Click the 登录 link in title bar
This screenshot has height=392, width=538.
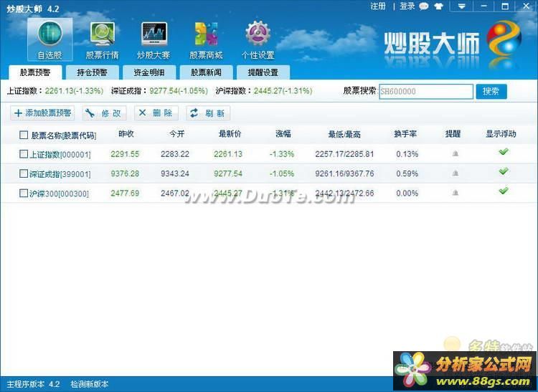coord(407,6)
